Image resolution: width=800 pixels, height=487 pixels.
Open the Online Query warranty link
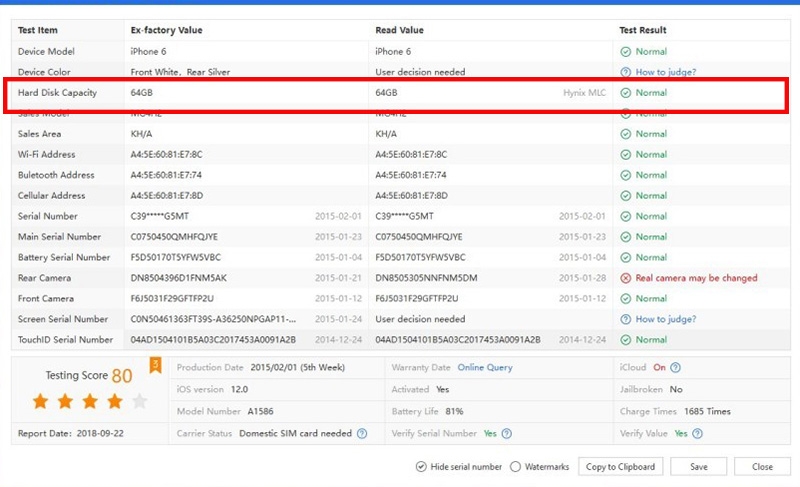[x=485, y=367]
